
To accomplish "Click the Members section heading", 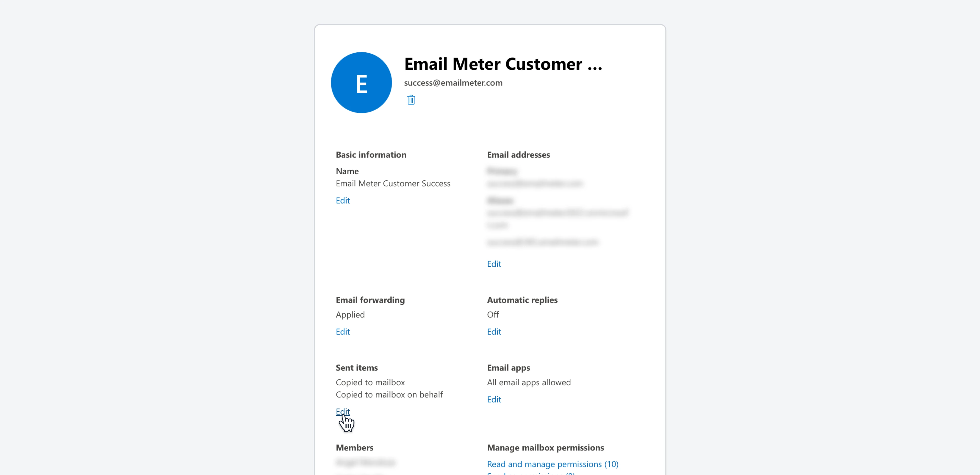I will point(354,448).
